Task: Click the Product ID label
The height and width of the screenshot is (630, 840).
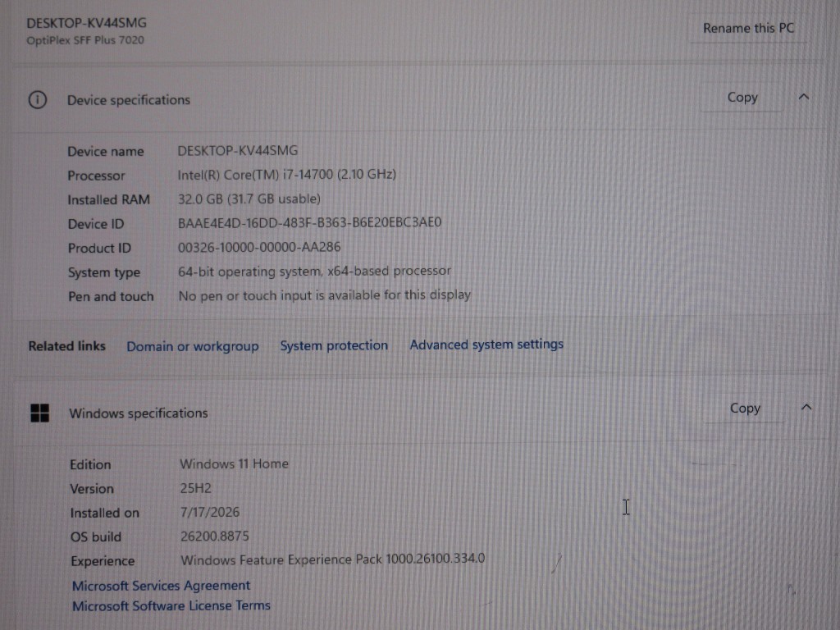Action: click(99, 249)
